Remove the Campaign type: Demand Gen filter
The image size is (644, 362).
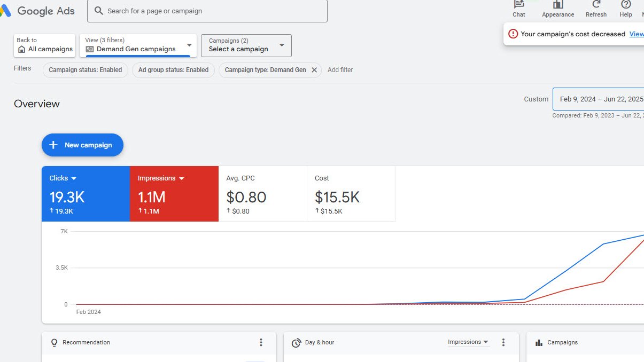[x=314, y=70]
